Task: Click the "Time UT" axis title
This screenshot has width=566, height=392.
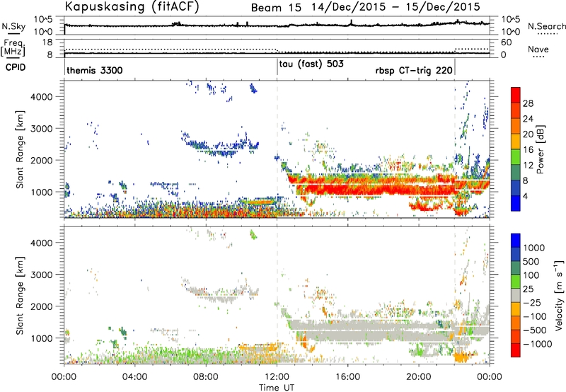Action: (x=277, y=388)
